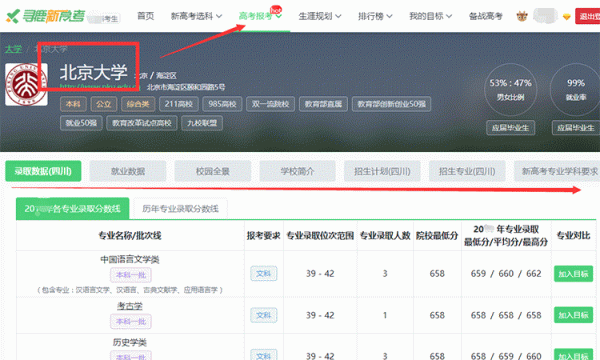Expand the 我的目标 dropdown menu
The width and height of the screenshot is (600, 360).
[430, 16]
